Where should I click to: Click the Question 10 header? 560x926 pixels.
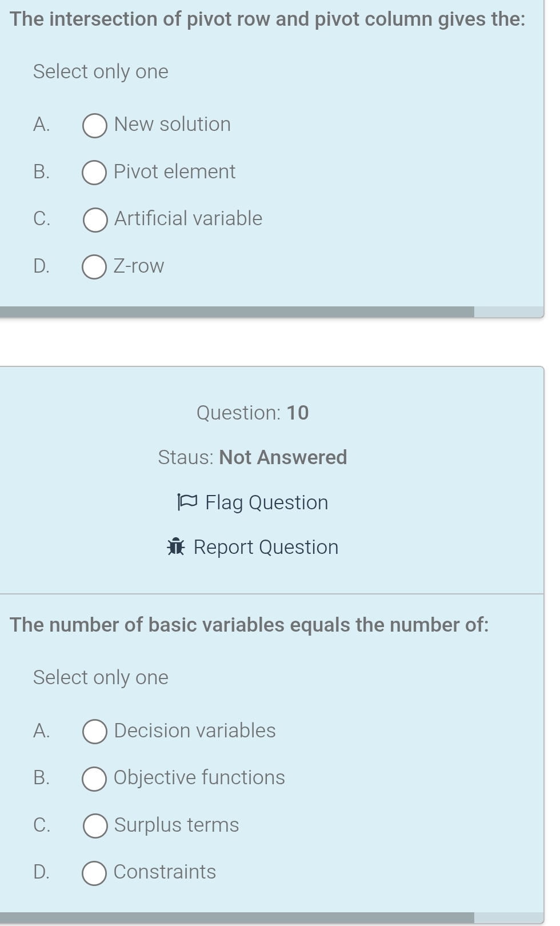tap(252, 413)
